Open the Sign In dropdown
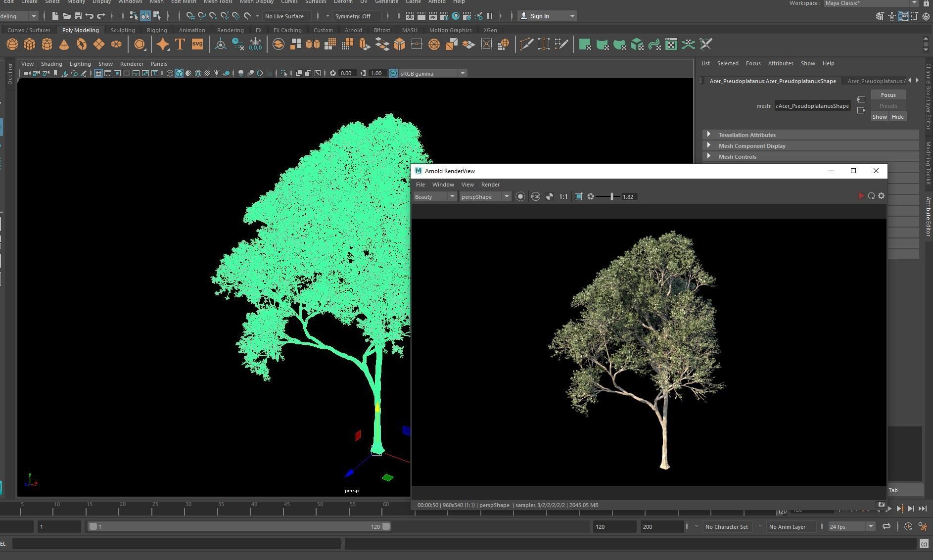Screen dimensions: 933x560 [x=548, y=16]
